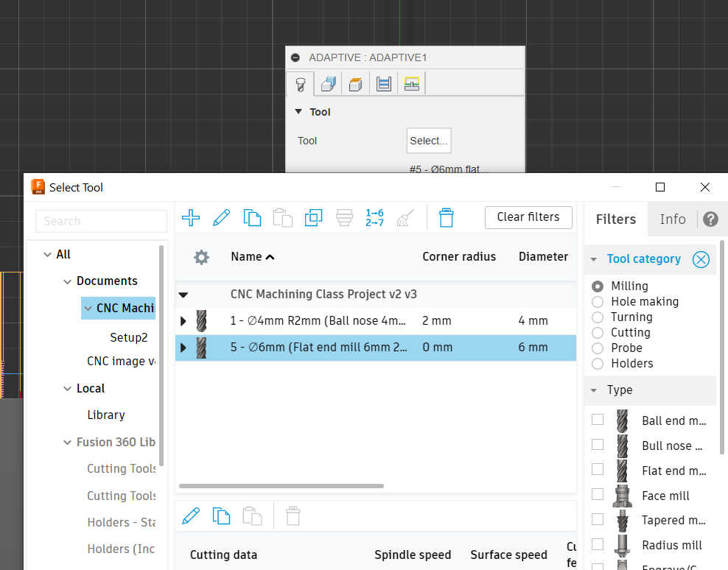Click into the Search field
The height and width of the screenshot is (570, 728).
coord(102,221)
